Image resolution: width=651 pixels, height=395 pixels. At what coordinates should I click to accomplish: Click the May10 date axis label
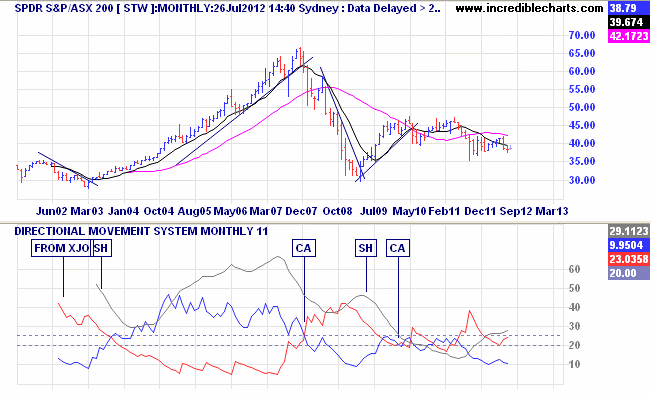(x=409, y=211)
